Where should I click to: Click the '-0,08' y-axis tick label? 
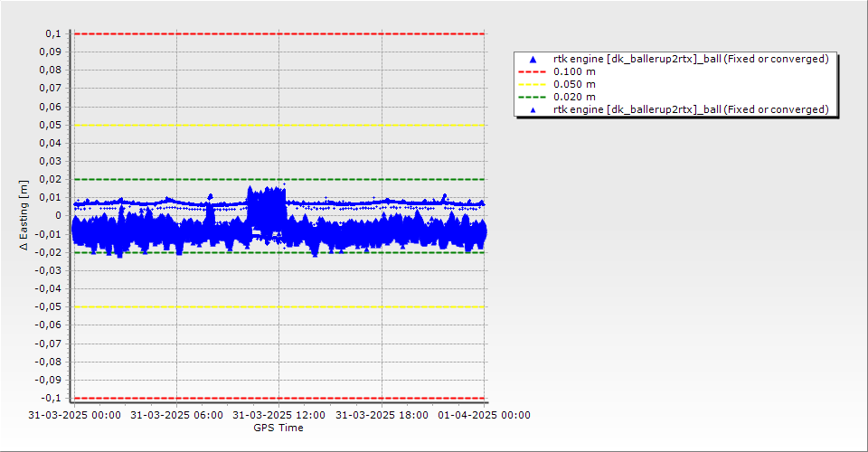49,362
